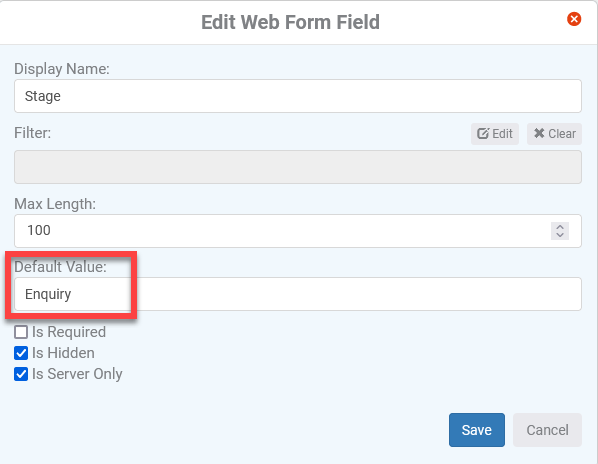This screenshot has height=464, width=598.
Task: Click the Edit Web Form Field title
Action: point(291,22)
